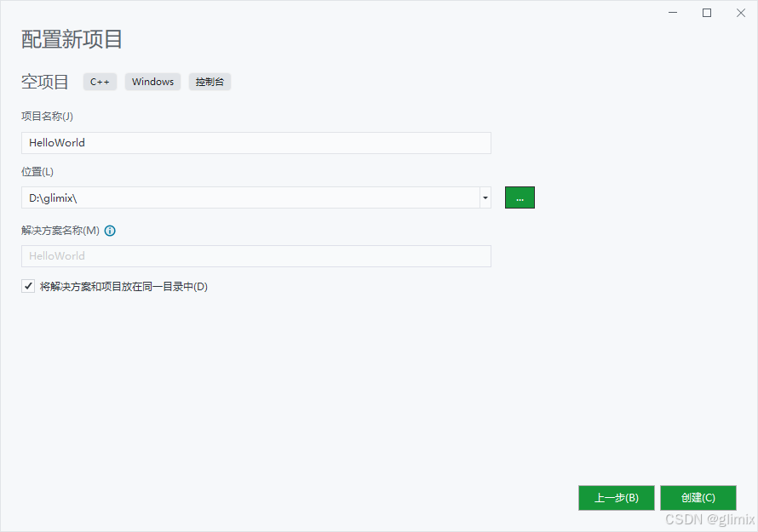Click the dimmed solution name text box
Viewport: 758px width, 532px height.
coord(256,255)
